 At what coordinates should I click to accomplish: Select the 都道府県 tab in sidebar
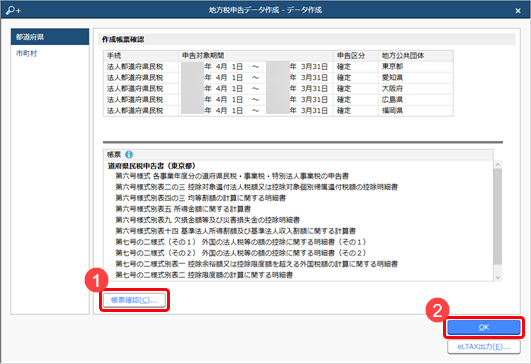point(50,37)
